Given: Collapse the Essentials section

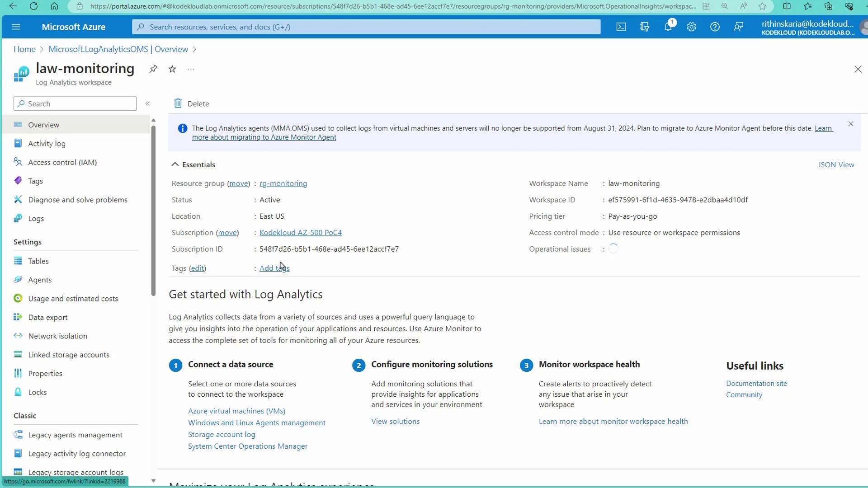Looking at the screenshot, I should [x=175, y=164].
